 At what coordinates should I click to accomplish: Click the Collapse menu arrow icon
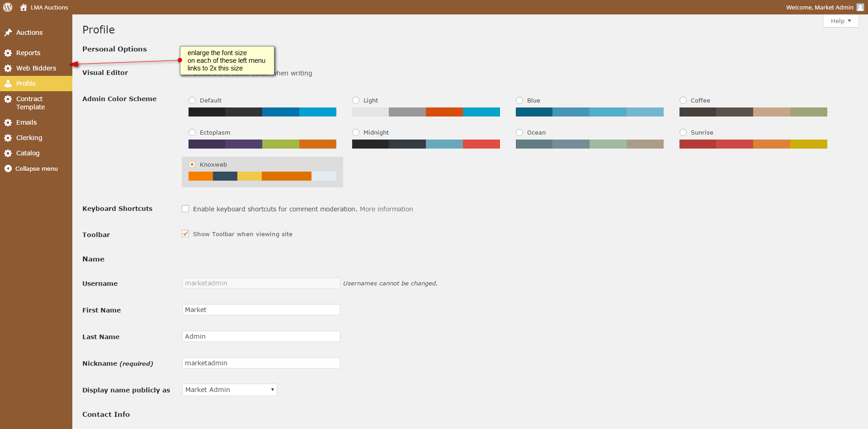pyautogui.click(x=8, y=168)
